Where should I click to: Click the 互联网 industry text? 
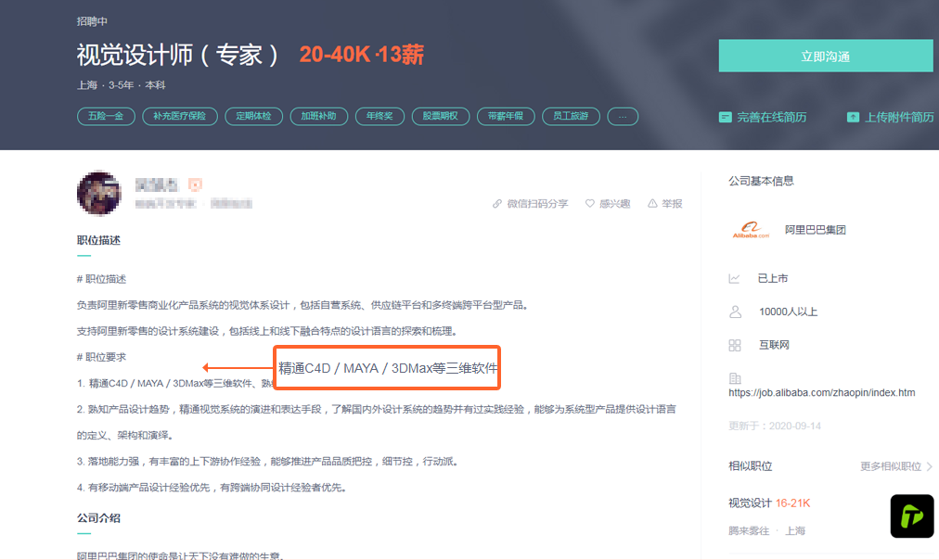pyautogui.click(x=775, y=345)
